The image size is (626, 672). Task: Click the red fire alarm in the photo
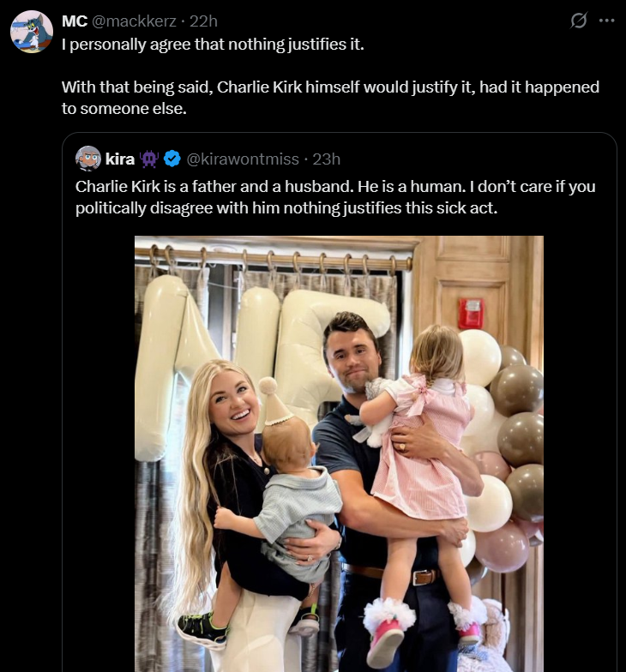pyautogui.click(x=470, y=313)
